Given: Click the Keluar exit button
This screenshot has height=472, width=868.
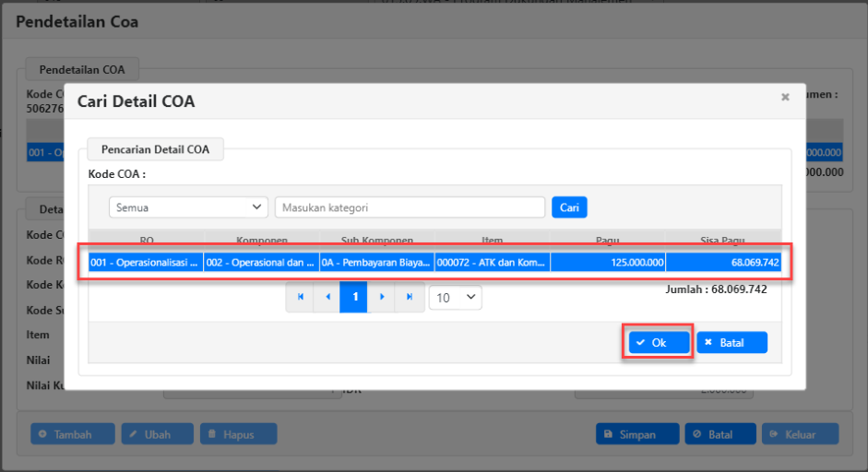Looking at the screenshot, I should 800,434.
